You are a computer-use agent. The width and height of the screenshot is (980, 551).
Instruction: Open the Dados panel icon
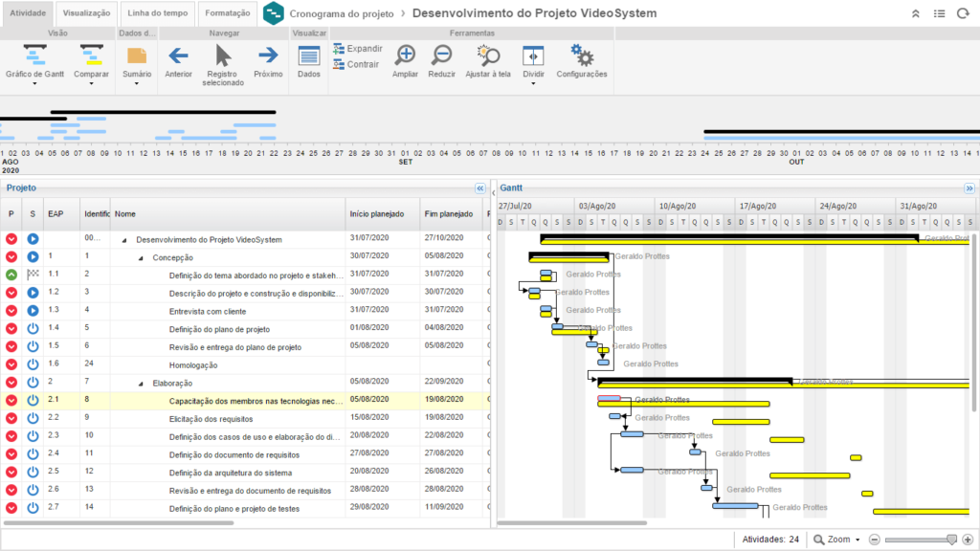click(x=308, y=56)
